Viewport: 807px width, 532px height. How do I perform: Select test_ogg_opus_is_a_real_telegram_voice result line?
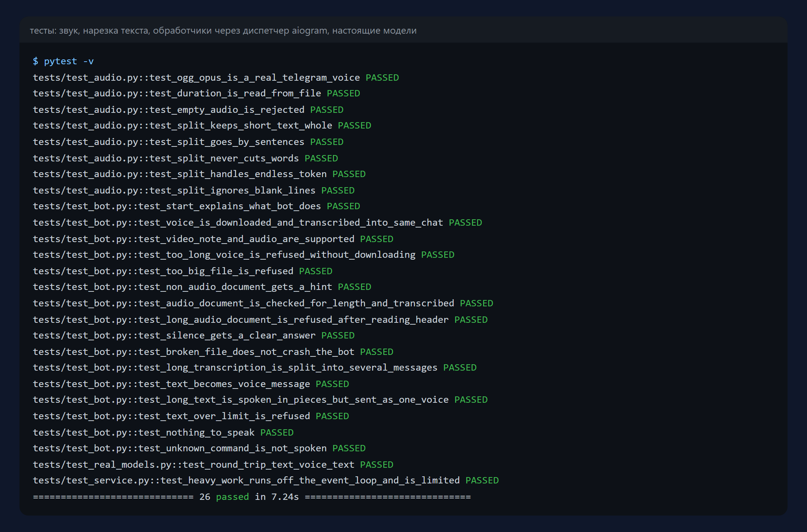216,78
